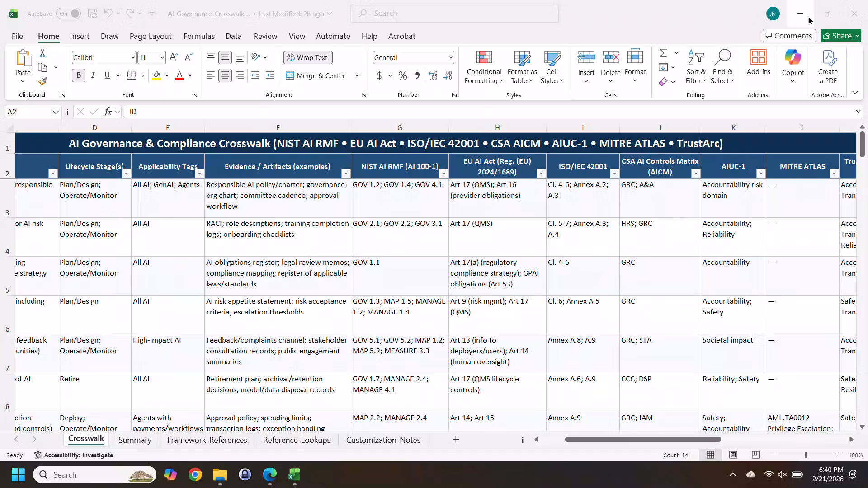
Task: Click Increase Decimal icon
Action: [x=433, y=75]
